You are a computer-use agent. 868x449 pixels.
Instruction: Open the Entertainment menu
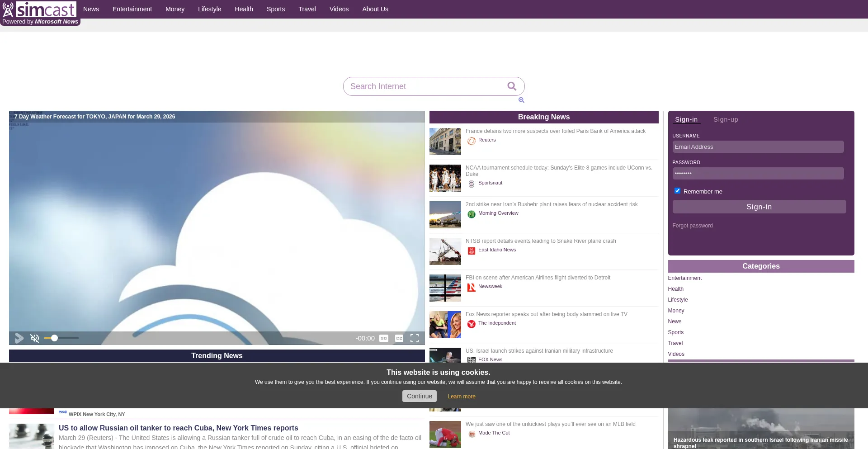click(x=132, y=9)
